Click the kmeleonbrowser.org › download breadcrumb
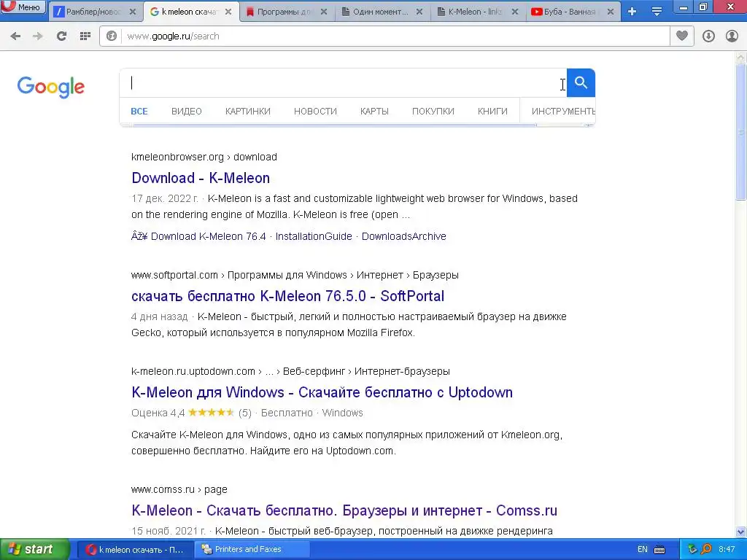 pos(204,157)
